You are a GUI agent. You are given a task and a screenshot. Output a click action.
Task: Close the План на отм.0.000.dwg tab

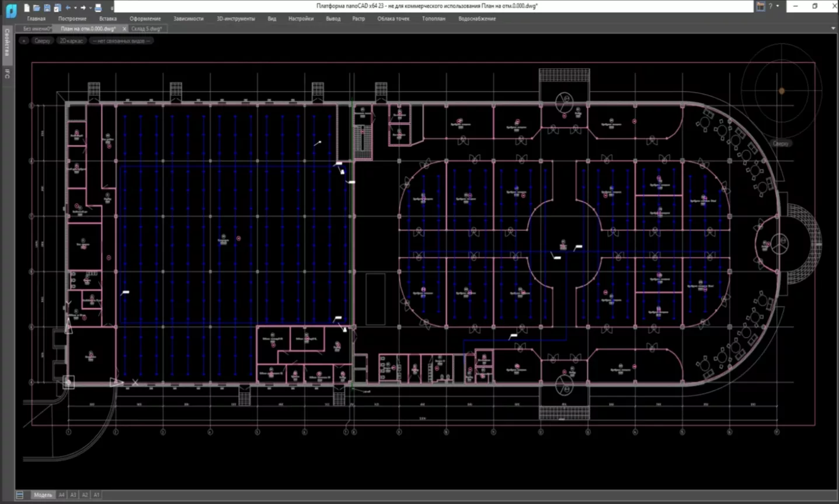pos(124,29)
